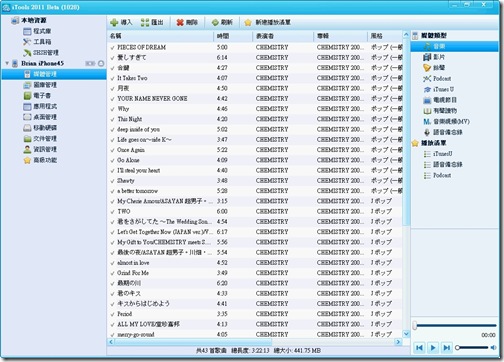The image size is (504, 362).
Task: Sort by the Genre (風格) column header
Action: pos(385,36)
